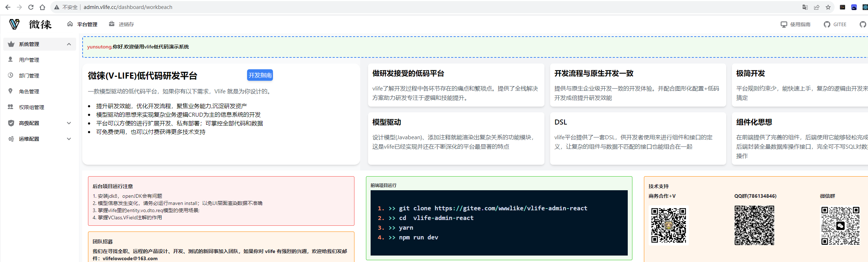Click the browser forward arrow
This screenshot has width=868, height=262.
19,7
